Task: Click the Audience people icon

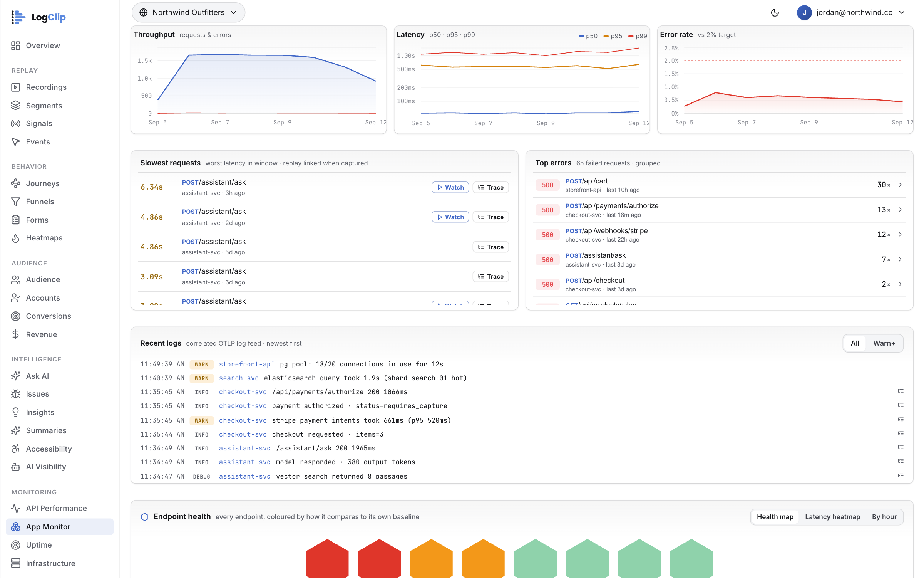Action: [x=15, y=279]
